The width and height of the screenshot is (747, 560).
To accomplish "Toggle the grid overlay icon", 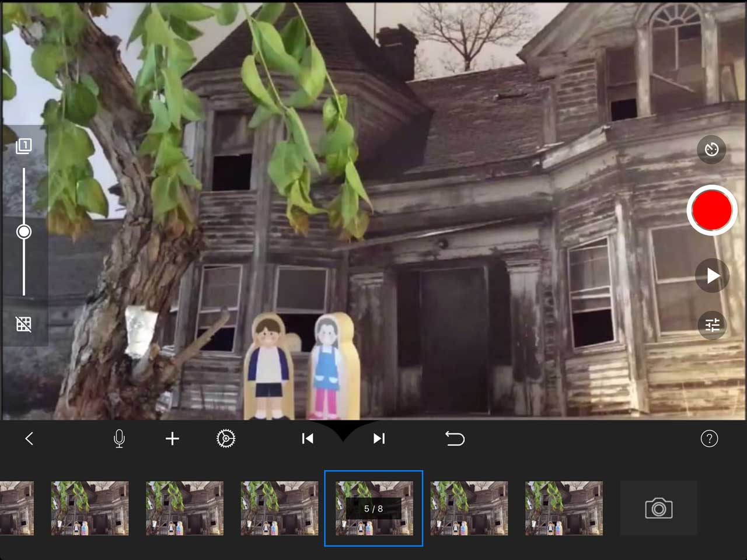I will pos(24,324).
